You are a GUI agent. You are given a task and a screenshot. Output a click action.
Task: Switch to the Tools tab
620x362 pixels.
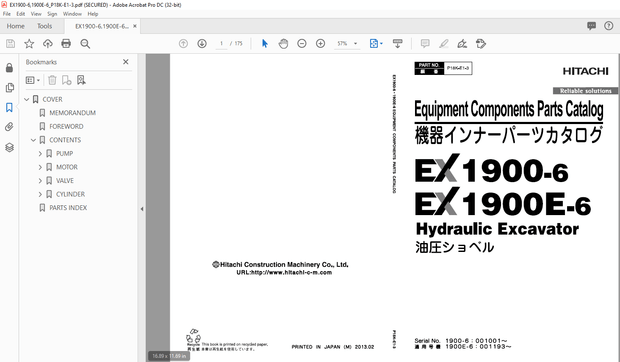[44, 26]
